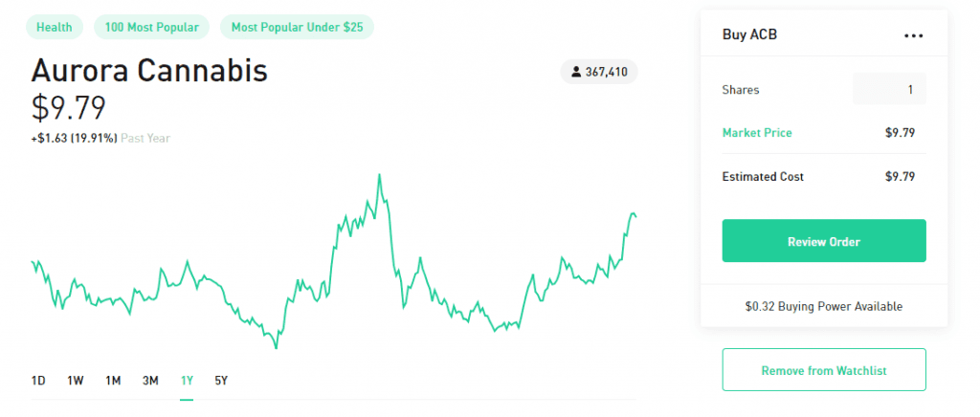980x417 pixels.
Task: Open Most Popular Under $25 tag
Action: (x=297, y=27)
